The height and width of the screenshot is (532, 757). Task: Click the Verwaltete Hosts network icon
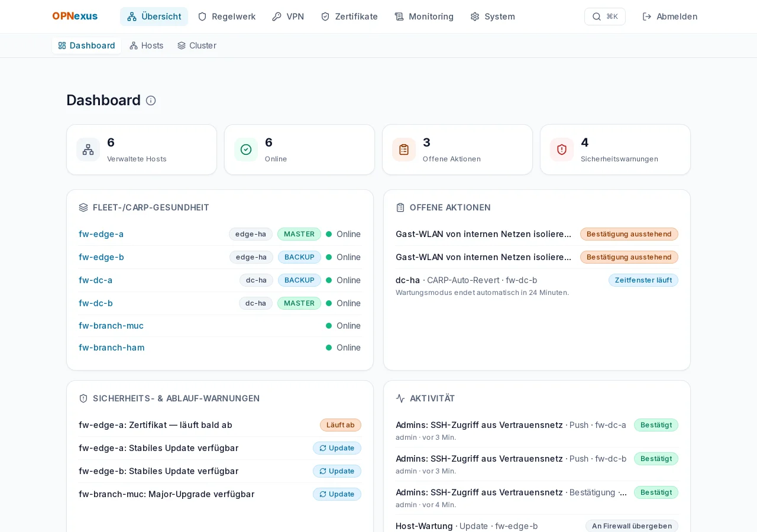tap(88, 150)
